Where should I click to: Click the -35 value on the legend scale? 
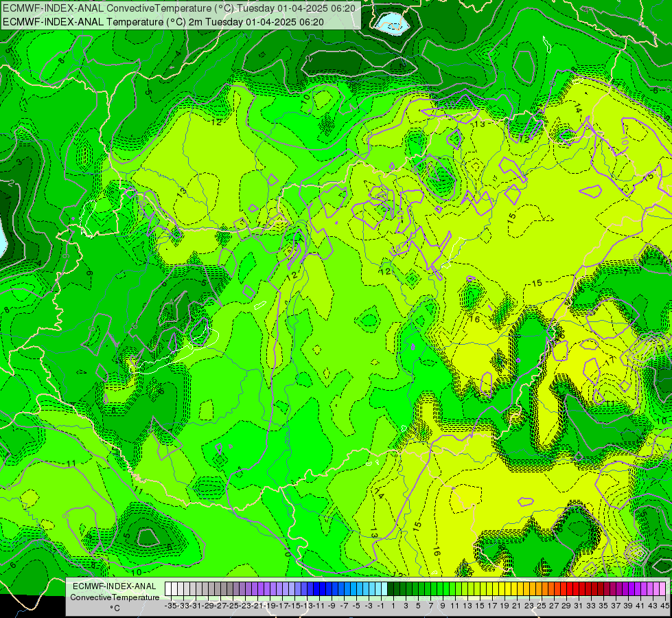point(171,606)
